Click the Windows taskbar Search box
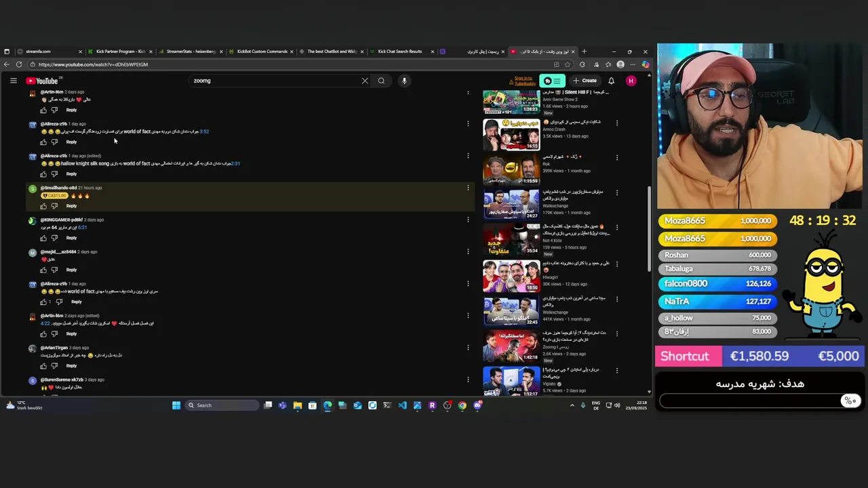The image size is (868, 488). pos(223,405)
